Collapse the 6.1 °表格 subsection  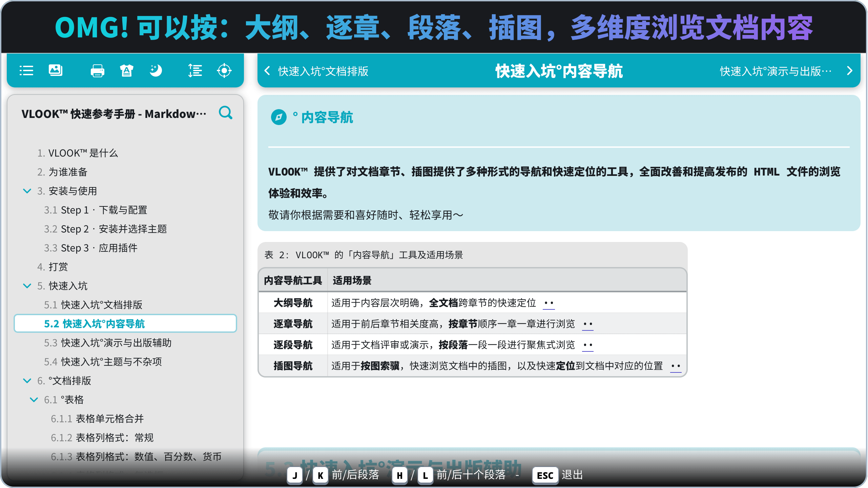pyautogui.click(x=34, y=400)
